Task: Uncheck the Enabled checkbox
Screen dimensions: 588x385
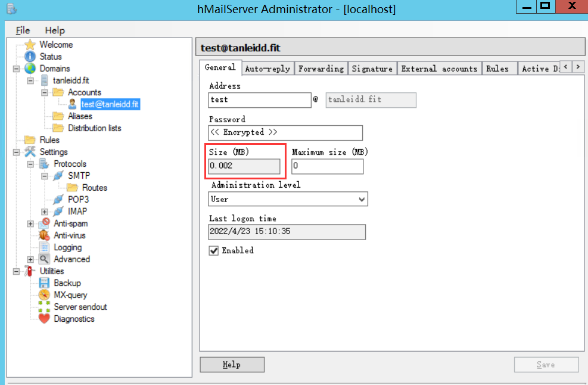Action: pos(214,251)
